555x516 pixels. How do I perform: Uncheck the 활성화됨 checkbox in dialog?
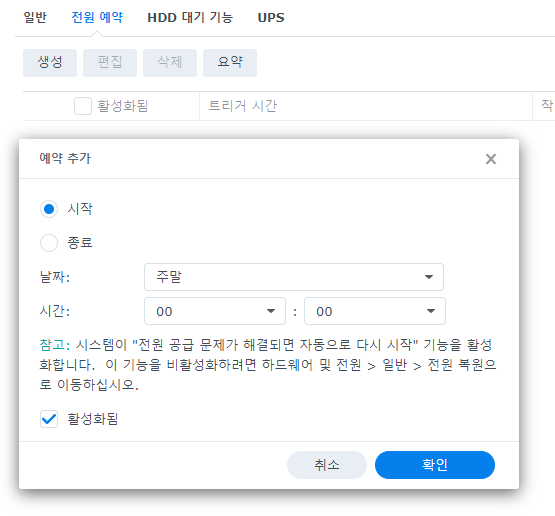click(49, 419)
